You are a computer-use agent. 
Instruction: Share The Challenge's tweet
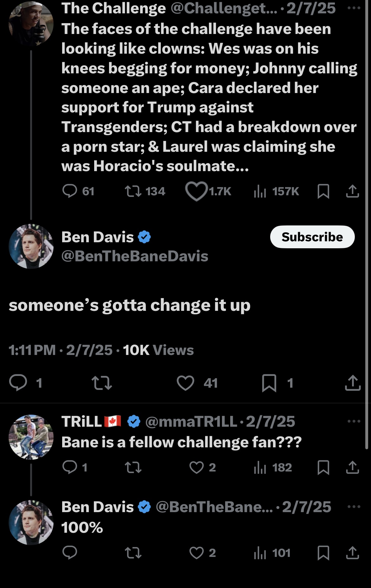352,191
